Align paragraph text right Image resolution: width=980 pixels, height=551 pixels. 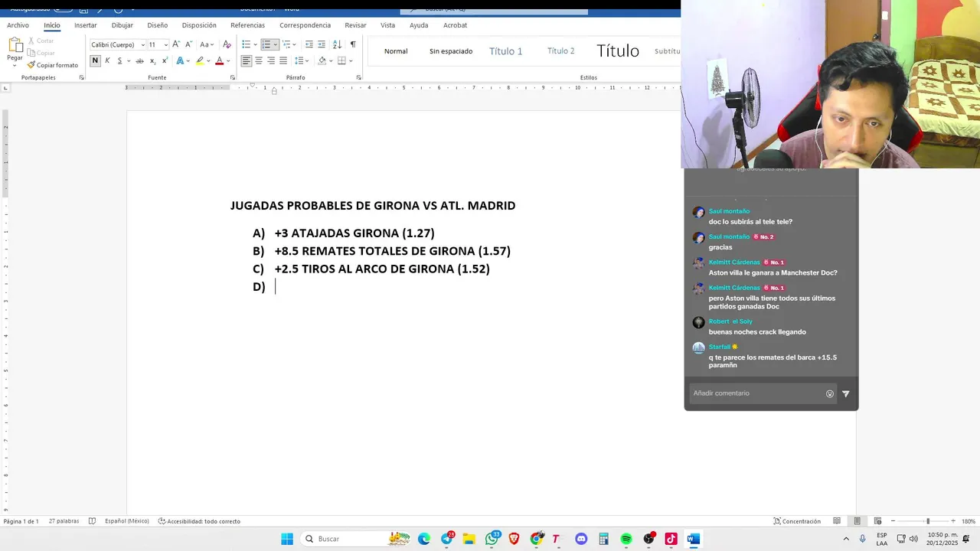271,60
